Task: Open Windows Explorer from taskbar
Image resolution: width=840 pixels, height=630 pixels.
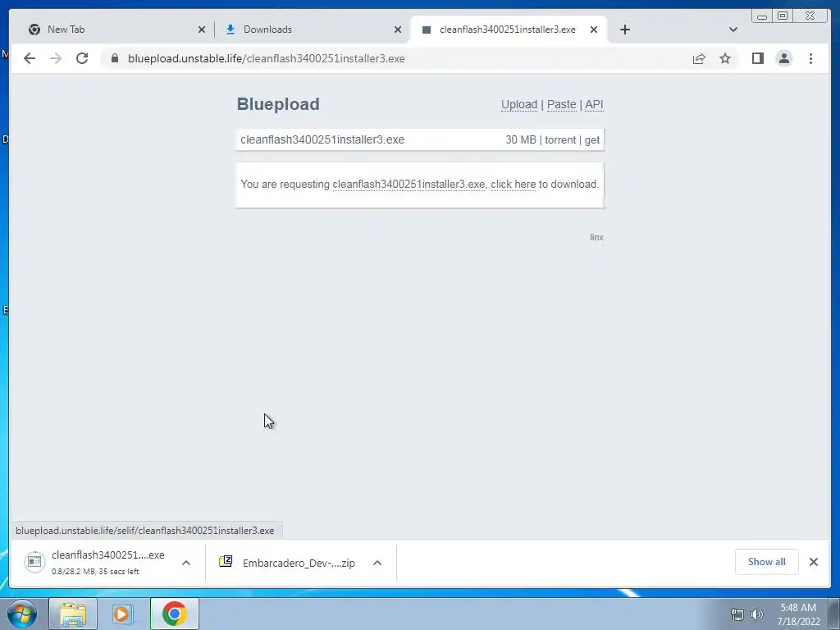Action: [73, 614]
